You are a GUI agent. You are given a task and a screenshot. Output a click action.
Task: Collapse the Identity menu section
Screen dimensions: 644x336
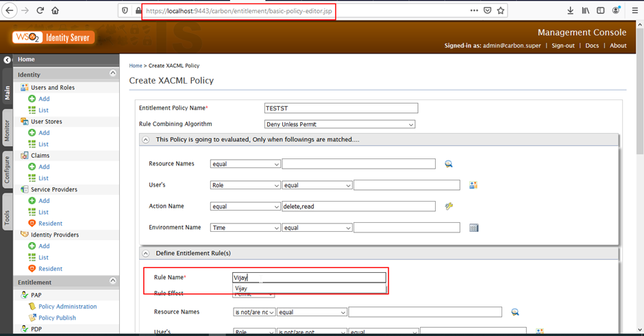113,74
